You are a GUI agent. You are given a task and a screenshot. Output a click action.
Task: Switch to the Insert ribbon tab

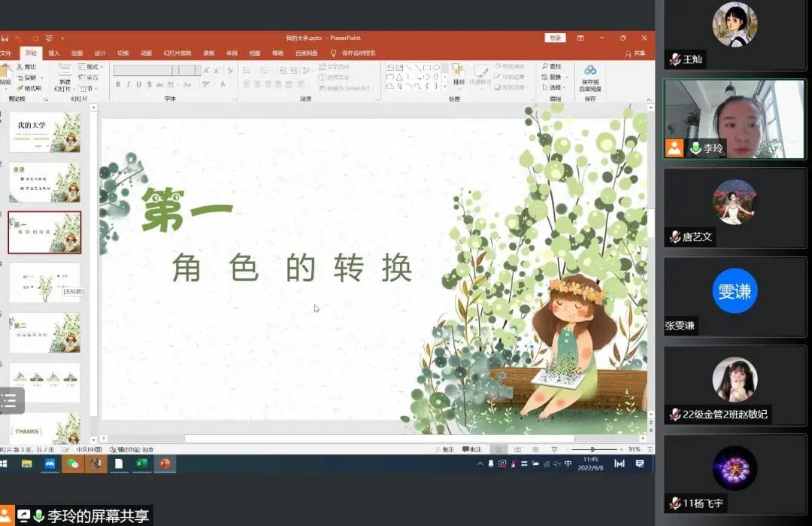click(x=54, y=53)
